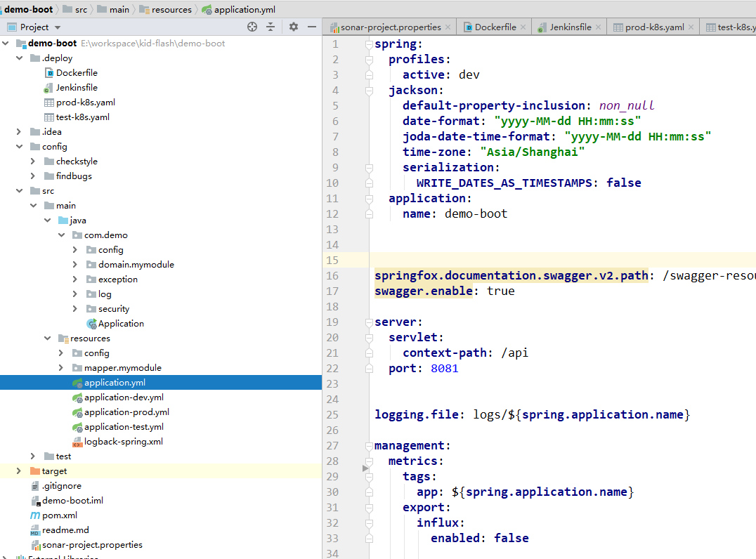Click the swagger.enable key on line 17
This screenshot has width=756, height=559.
click(424, 291)
